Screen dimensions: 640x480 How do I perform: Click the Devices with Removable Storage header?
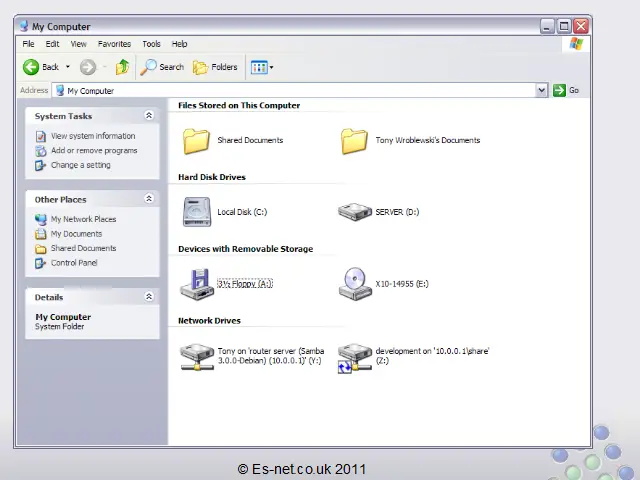pos(245,249)
